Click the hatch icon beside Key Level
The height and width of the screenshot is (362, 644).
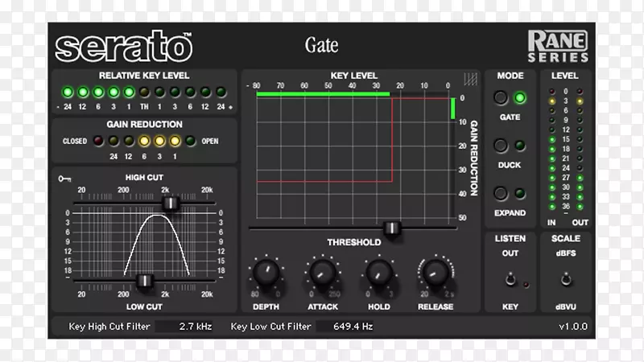(471, 79)
